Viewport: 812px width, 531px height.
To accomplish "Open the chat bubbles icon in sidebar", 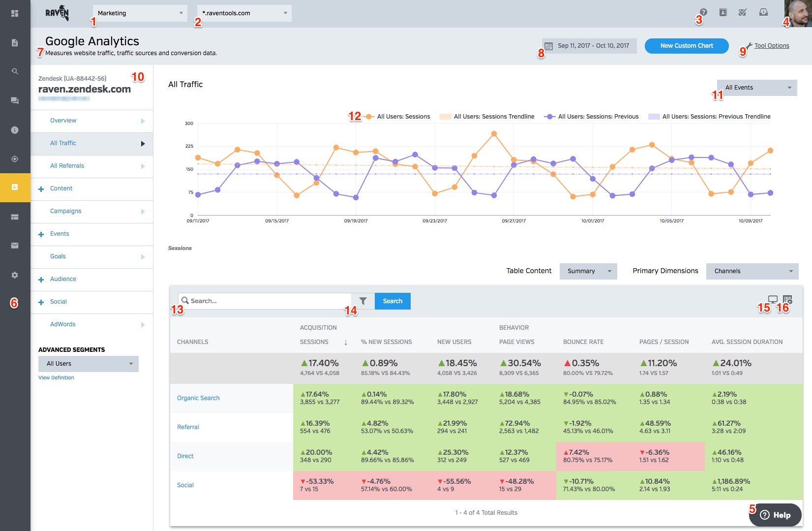I will pos(15,100).
